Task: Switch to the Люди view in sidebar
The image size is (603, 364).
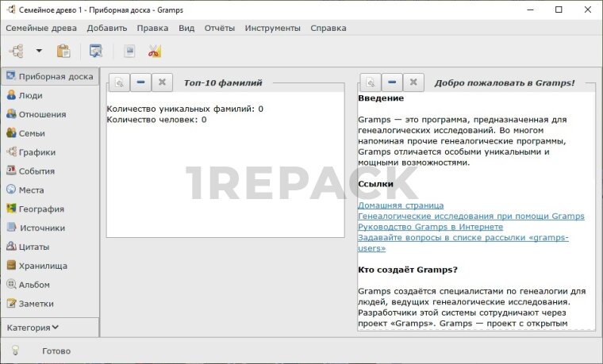Action: point(31,95)
